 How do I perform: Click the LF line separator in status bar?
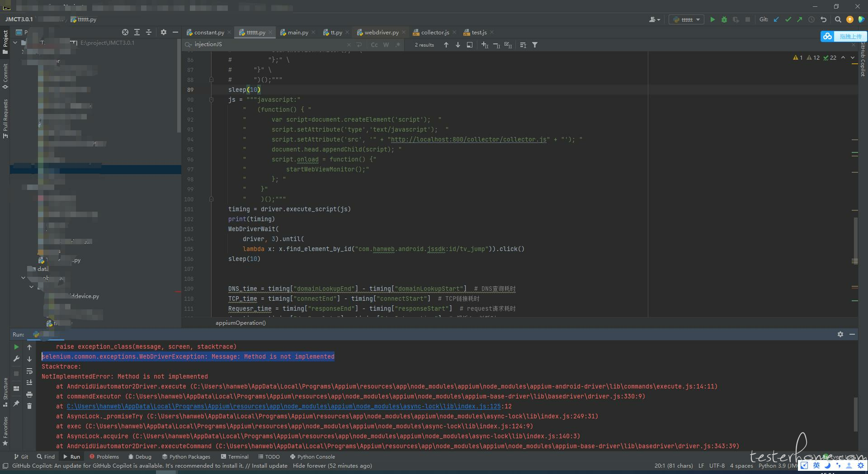click(x=701, y=465)
